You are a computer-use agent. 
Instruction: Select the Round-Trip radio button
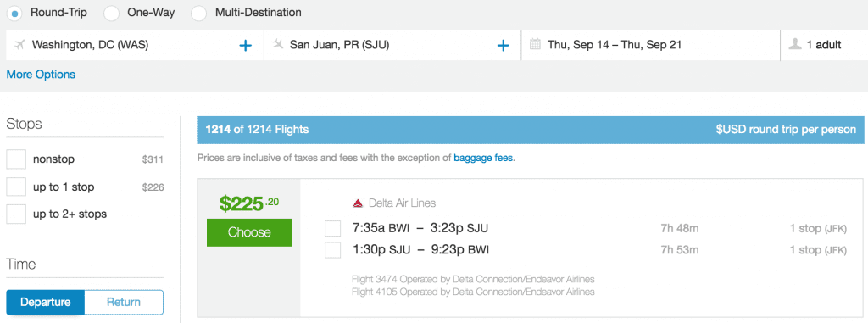click(15, 13)
